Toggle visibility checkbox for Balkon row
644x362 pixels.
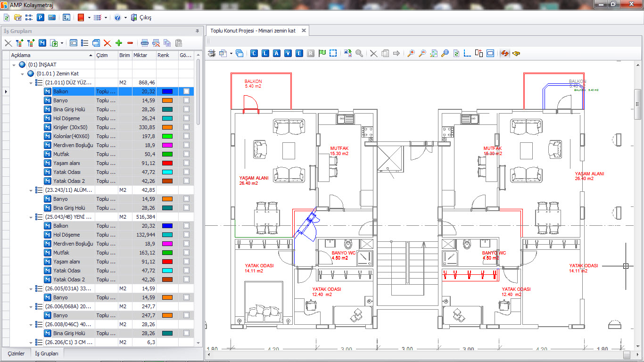[x=187, y=91]
